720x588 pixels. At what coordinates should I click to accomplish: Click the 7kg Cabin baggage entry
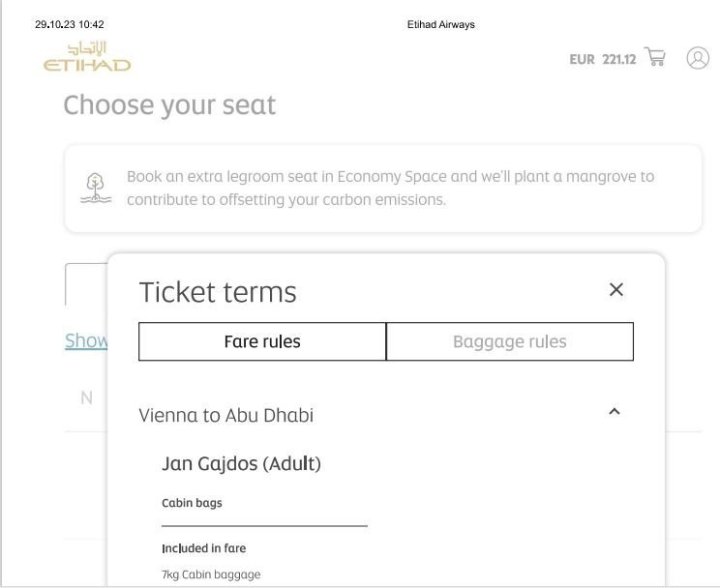point(211,574)
